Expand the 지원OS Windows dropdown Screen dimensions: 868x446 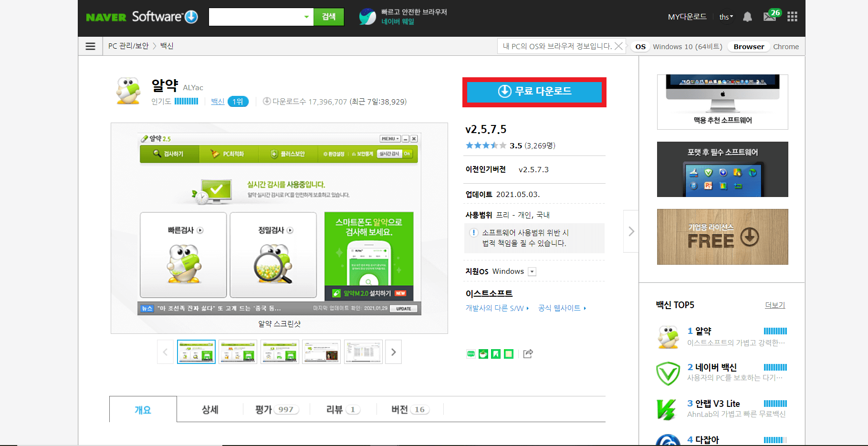pos(532,272)
